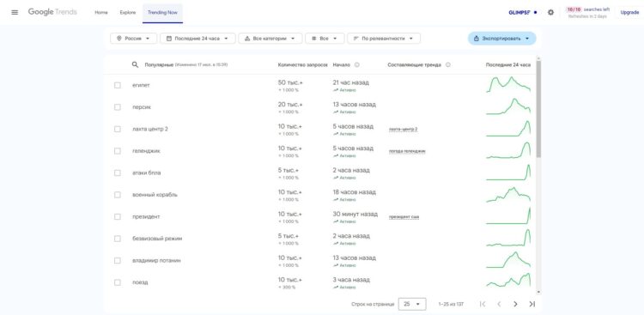The width and height of the screenshot is (644, 315).
Task: Go to next page arrow
Action: click(x=515, y=304)
